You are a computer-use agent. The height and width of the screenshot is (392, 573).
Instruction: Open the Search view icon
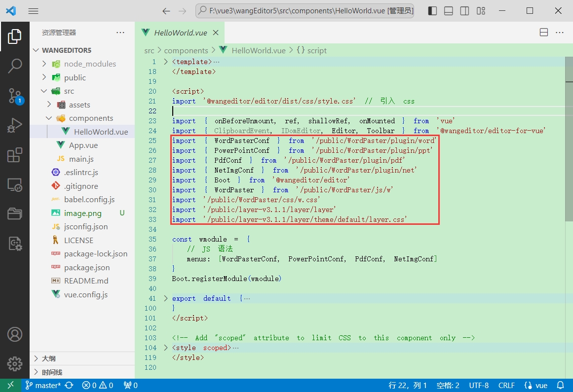pos(15,65)
